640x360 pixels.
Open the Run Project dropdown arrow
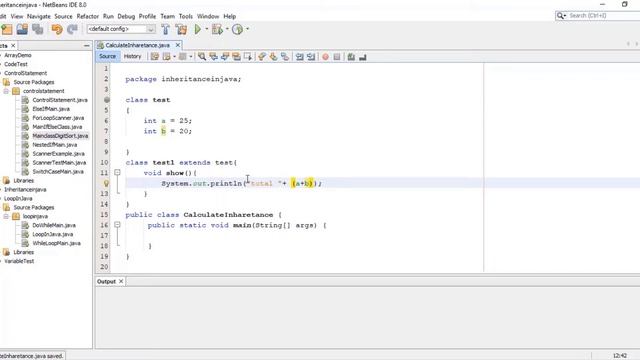pyautogui.click(x=207, y=29)
